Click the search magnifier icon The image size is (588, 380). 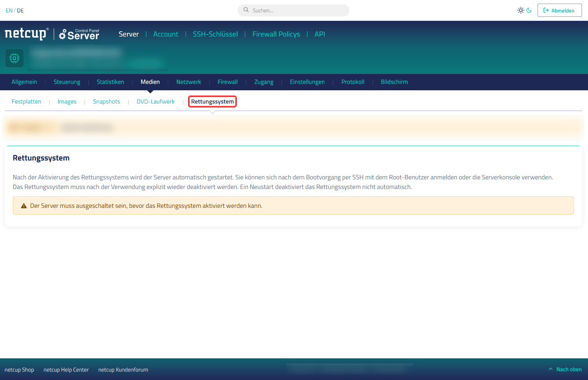pyautogui.click(x=246, y=10)
